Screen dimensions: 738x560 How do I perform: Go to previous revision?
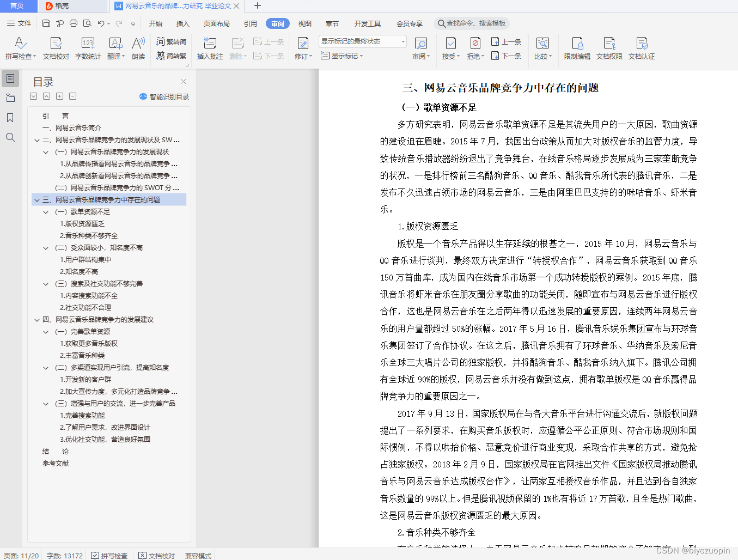coord(506,41)
